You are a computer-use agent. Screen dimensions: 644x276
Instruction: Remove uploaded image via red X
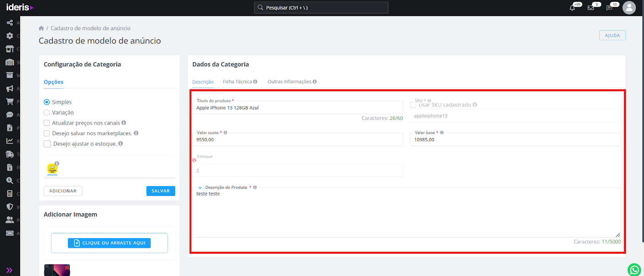click(67, 268)
